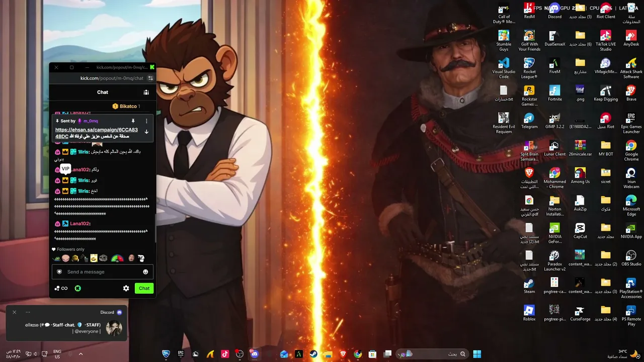
Task: Select the MY BOT folder on desktop
Action: click(x=606, y=149)
